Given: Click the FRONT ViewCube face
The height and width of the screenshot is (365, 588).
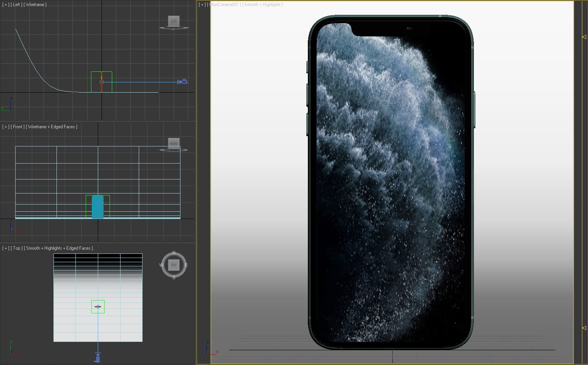Looking at the screenshot, I should [x=174, y=143].
